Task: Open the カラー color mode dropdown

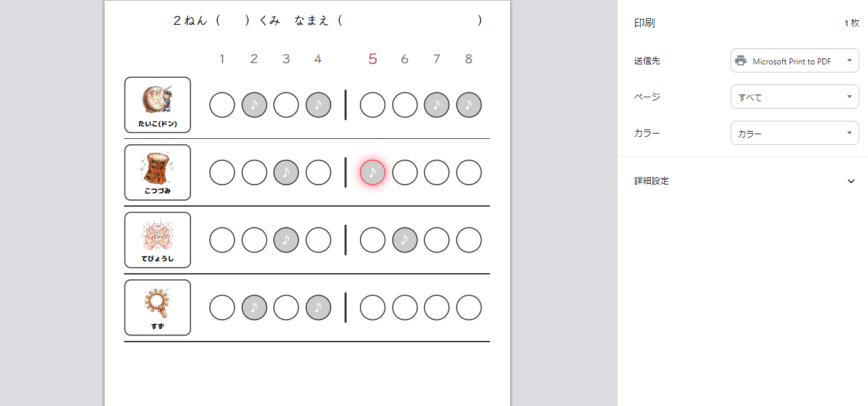Action: click(794, 134)
